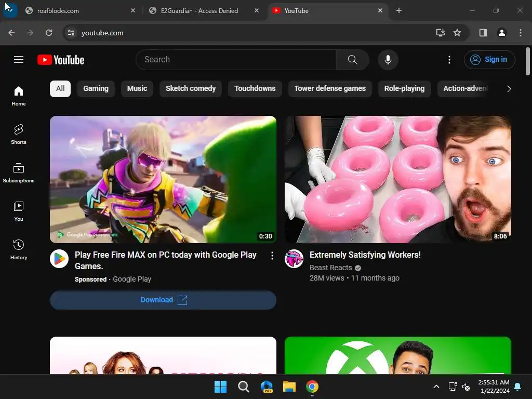Switch to the YouTube tab
The height and width of the screenshot is (399, 532).
[322, 10]
